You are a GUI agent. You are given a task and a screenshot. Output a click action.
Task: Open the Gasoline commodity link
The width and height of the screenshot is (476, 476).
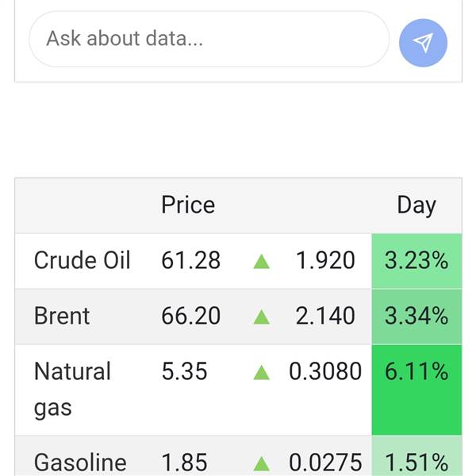tap(79, 462)
